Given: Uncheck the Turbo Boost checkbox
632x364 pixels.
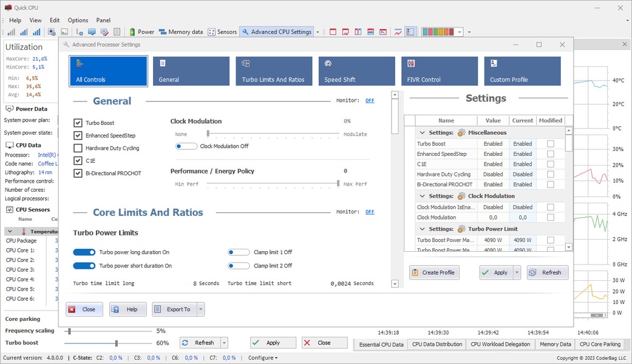Looking at the screenshot, I should click(x=78, y=123).
